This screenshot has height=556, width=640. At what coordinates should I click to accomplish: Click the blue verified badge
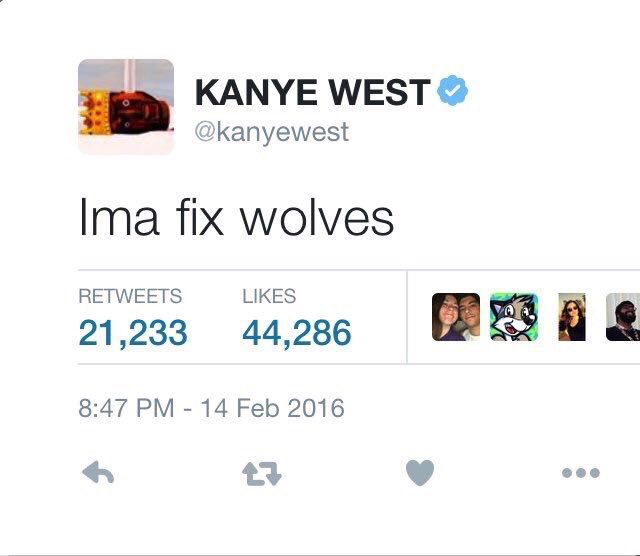pos(453,90)
